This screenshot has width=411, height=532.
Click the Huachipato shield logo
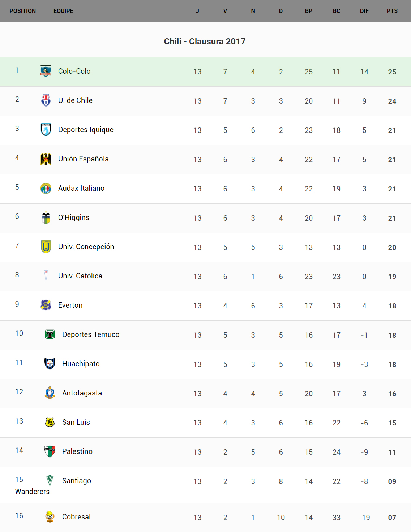(x=50, y=364)
